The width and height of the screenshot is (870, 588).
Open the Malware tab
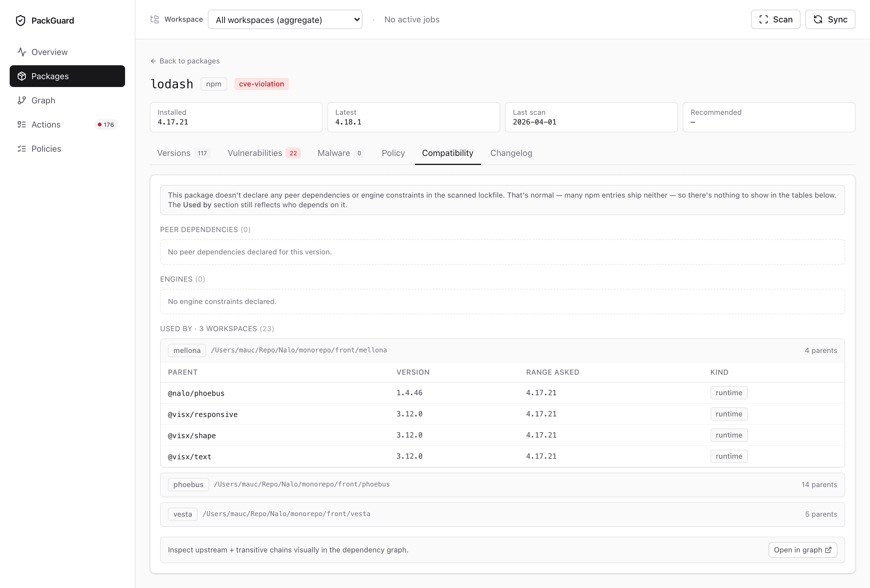[341, 153]
